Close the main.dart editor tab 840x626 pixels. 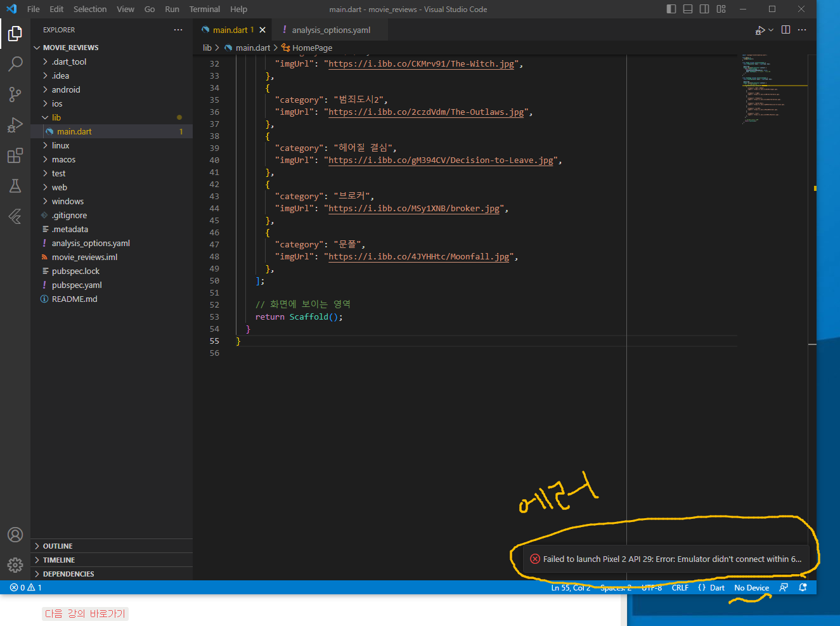[x=262, y=30]
